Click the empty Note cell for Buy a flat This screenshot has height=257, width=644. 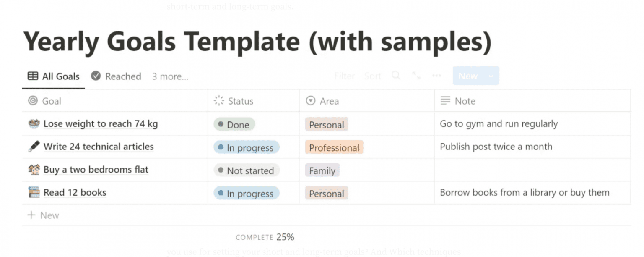click(x=532, y=170)
